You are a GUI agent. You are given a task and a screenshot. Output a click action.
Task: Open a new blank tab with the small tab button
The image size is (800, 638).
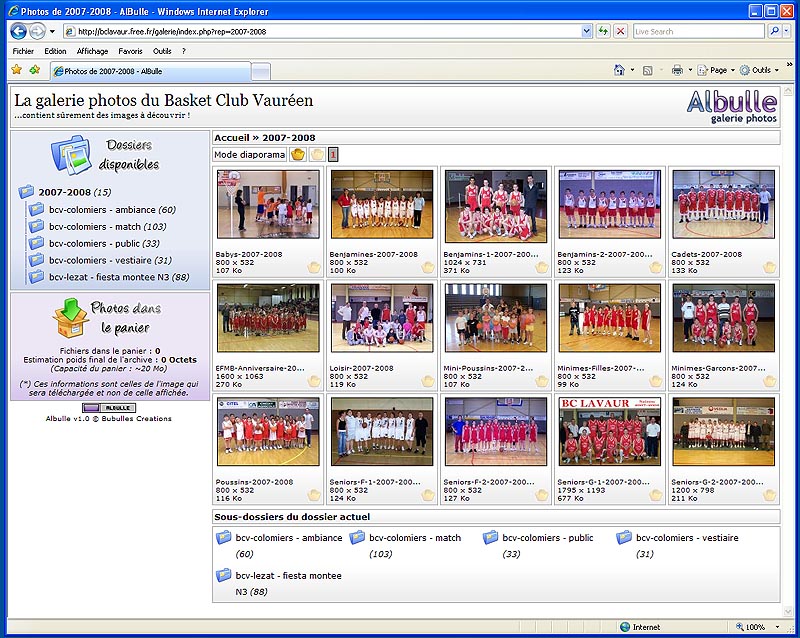[261, 72]
